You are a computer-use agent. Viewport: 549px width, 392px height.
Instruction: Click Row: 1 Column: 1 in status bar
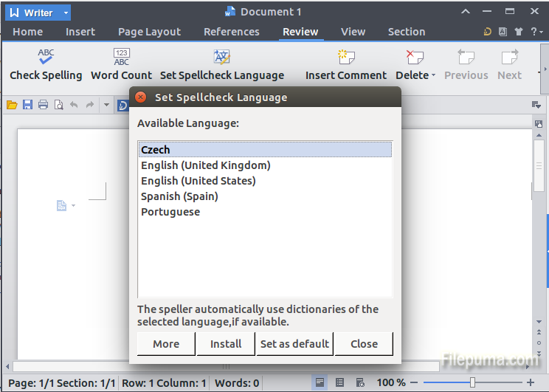pyautogui.click(x=164, y=383)
